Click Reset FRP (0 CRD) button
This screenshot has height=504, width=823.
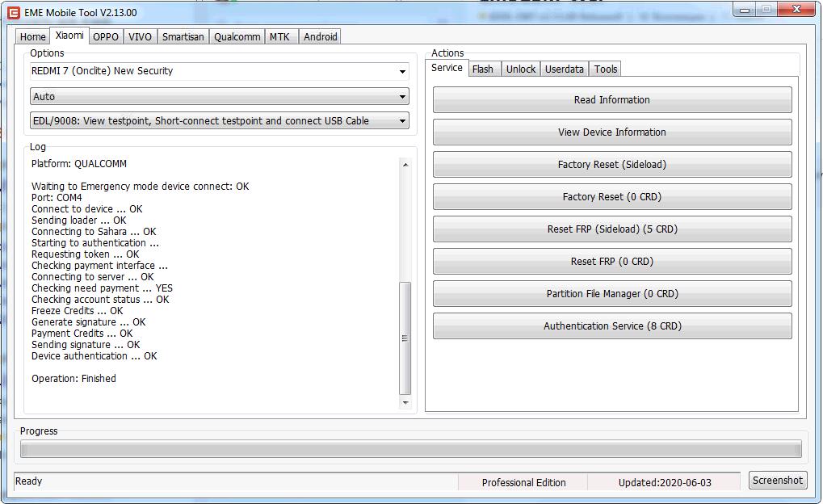point(612,262)
